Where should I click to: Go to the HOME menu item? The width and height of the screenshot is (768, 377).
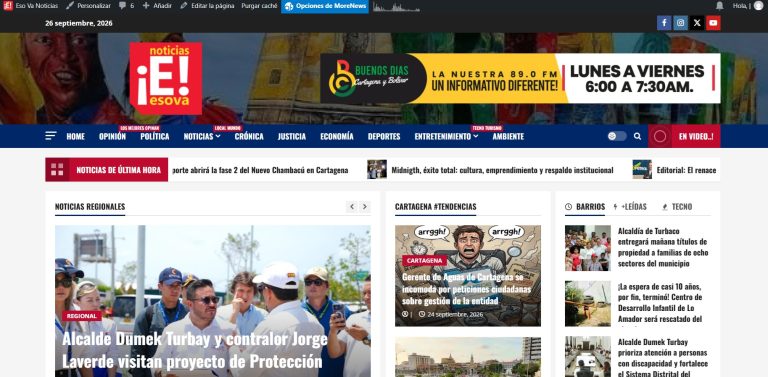point(75,137)
